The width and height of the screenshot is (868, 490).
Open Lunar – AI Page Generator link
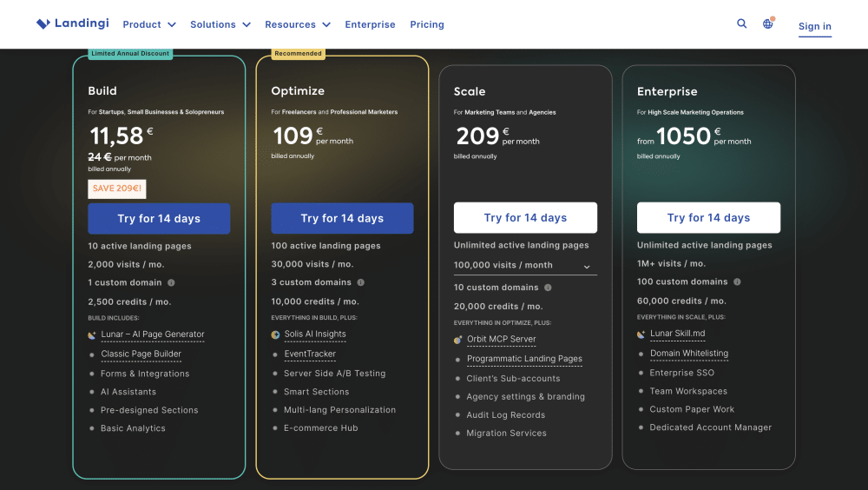pyautogui.click(x=152, y=334)
